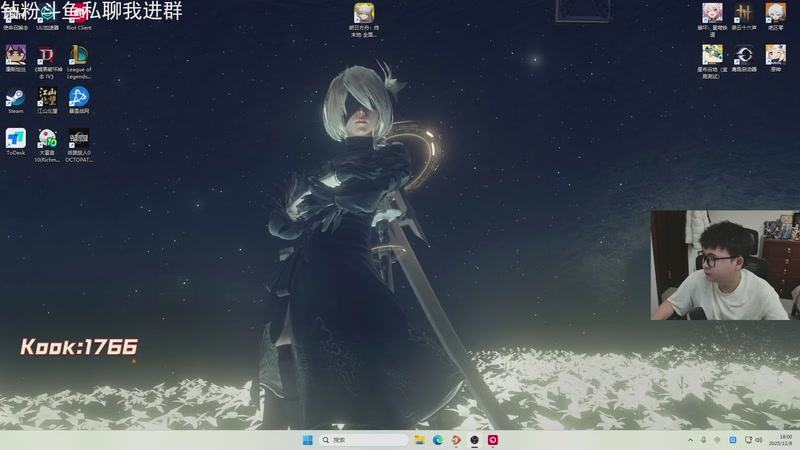
Task: Launch the Battle.net desktop shortcut
Action: click(x=79, y=101)
